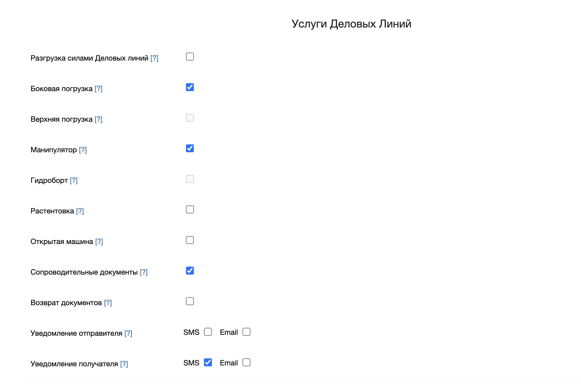Open help hint for Разгрузка силами Деловых линий
The height and width of the screenshot is (392, 581).
pyautogui.click(x=154, y=58)
